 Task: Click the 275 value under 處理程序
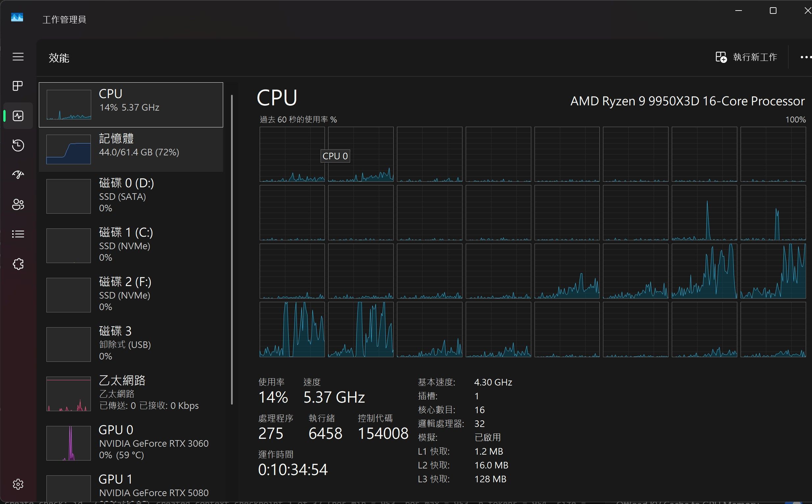tap(271, 433)
